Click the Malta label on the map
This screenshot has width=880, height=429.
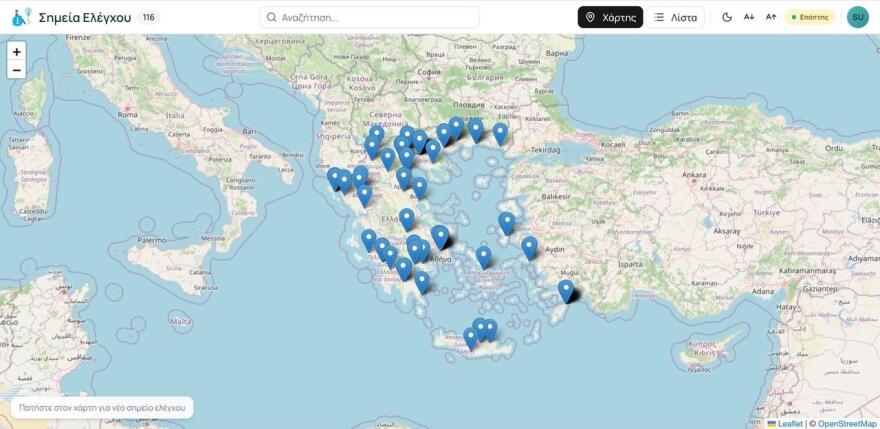click(182, 322)
